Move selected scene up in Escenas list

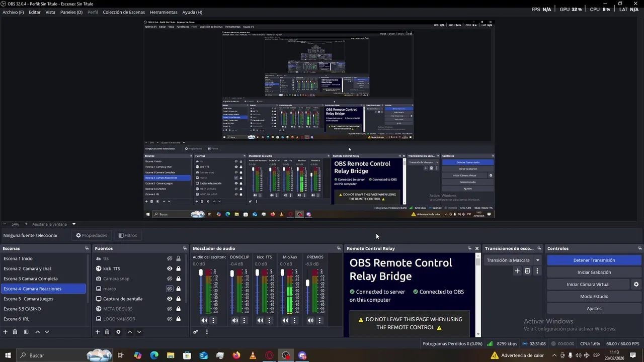[x=37, y=332]
